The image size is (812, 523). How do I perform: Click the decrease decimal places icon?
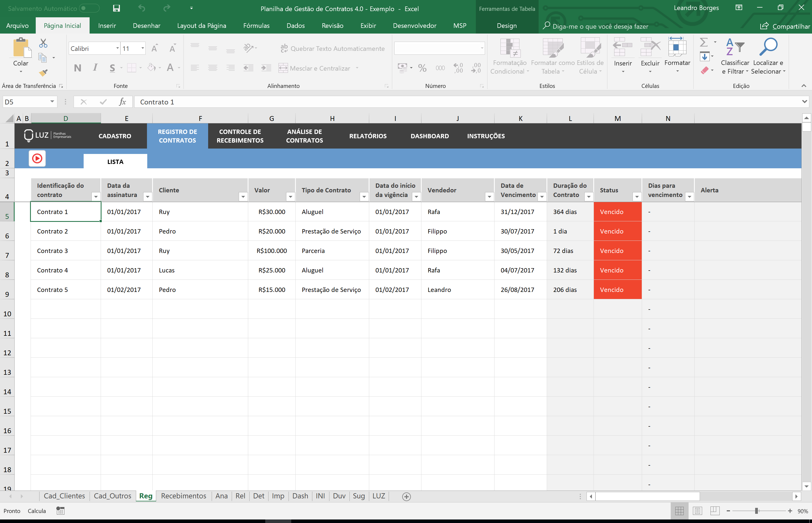pos(476,68)
